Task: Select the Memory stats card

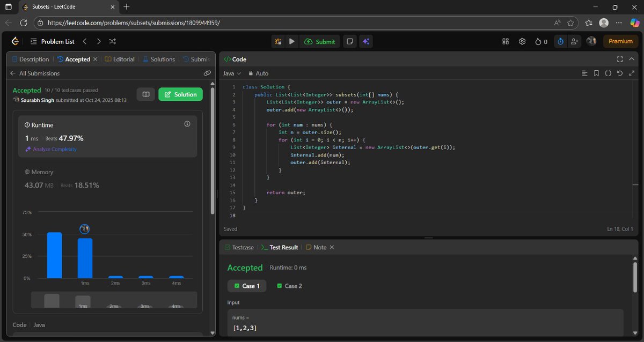Action: click(107, 179)
